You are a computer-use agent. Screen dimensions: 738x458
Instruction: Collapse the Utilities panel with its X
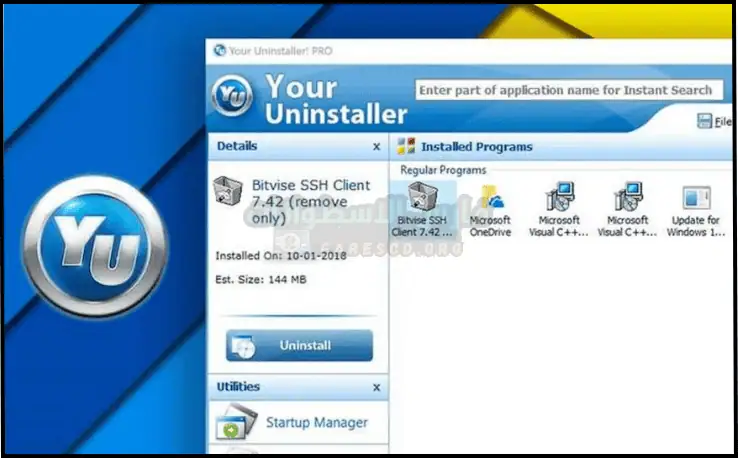pyautogui.click(x=376, y=388)
